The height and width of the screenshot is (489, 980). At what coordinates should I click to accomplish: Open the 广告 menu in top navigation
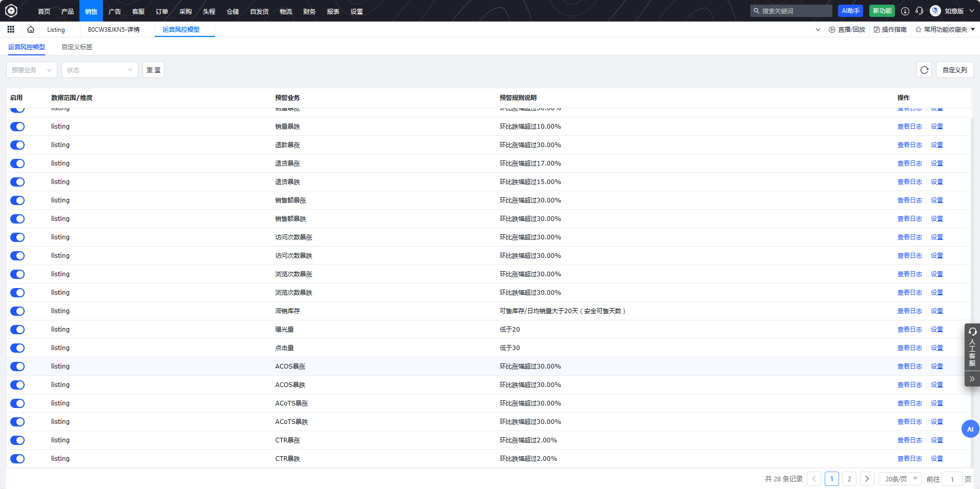point(115,11)
